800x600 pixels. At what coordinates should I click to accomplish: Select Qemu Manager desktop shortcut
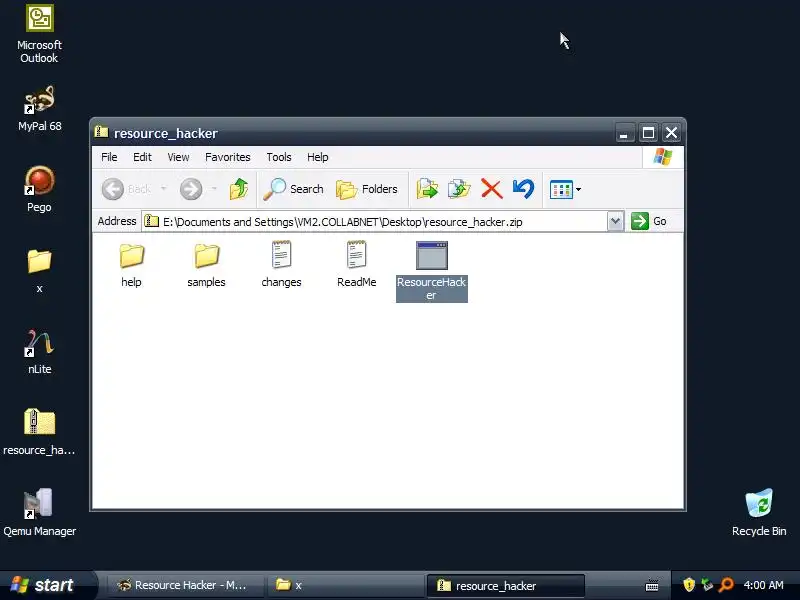coord(39,513)
